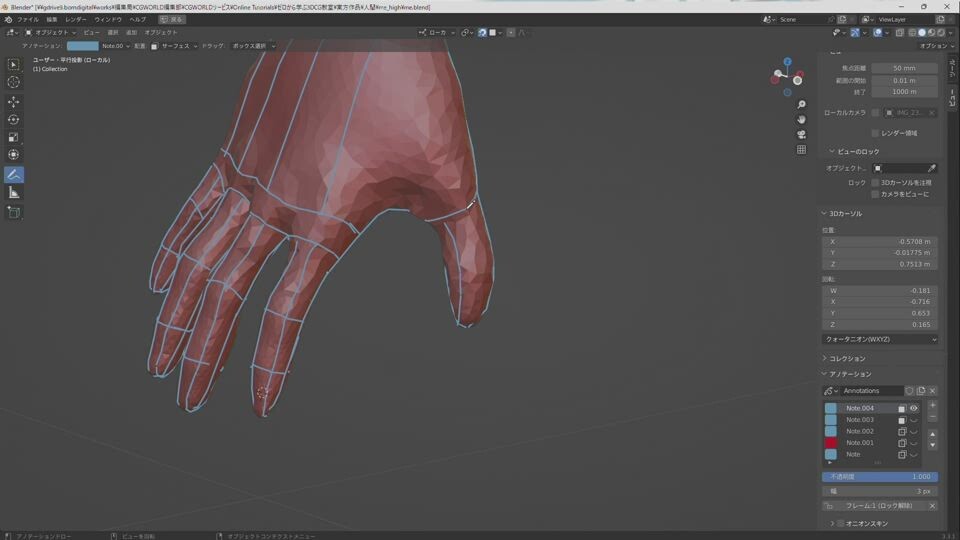Viewport: 960px width, 540px height.
Task: Open the ファイル menu
Action: tap(28, 19)
